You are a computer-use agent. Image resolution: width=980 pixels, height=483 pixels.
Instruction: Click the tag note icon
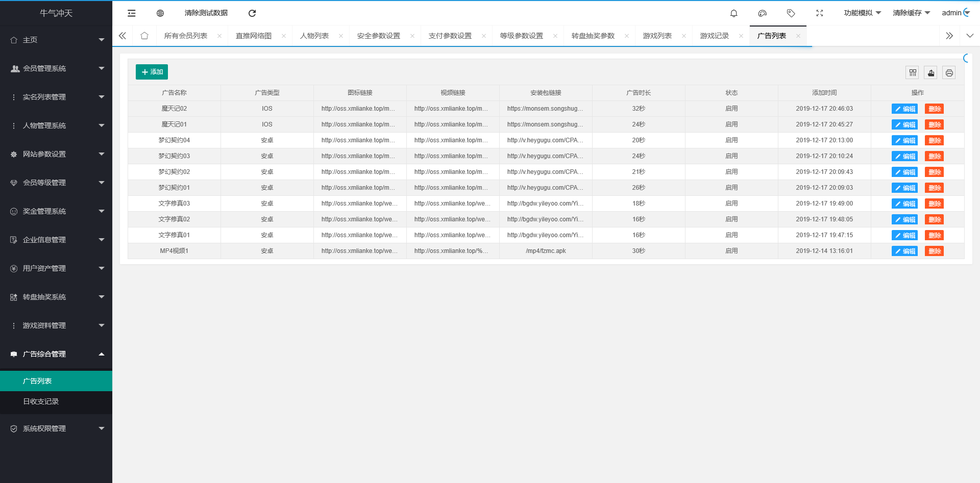point(791,13)
